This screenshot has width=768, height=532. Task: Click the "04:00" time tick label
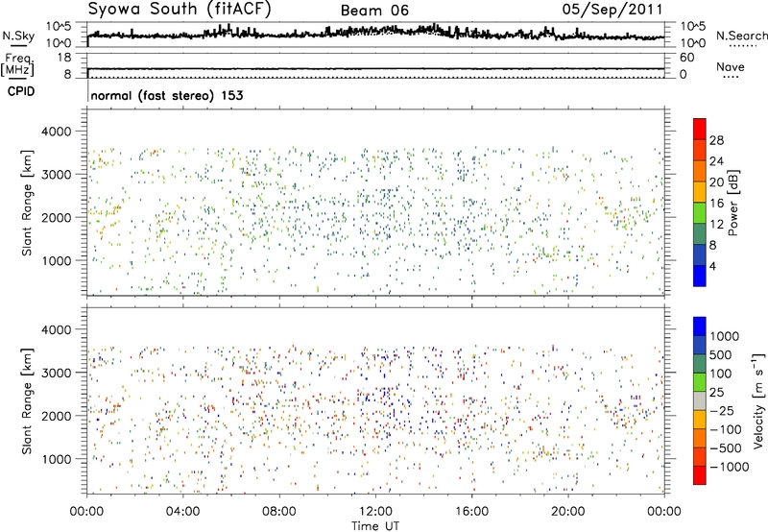point(182,512)
